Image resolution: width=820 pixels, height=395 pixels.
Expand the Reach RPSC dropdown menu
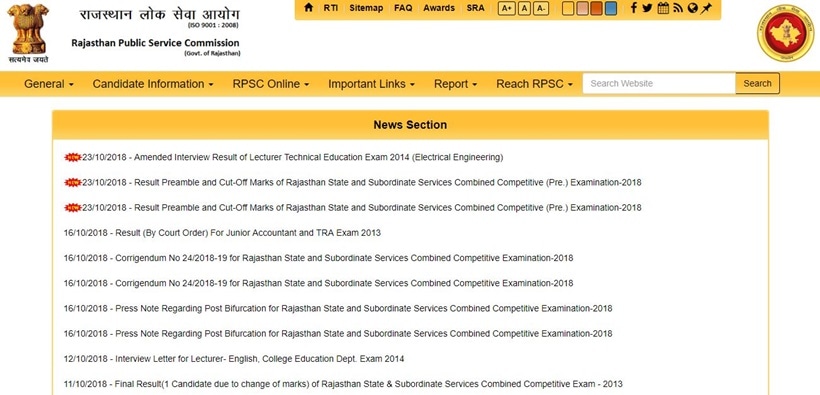[534, 84]
